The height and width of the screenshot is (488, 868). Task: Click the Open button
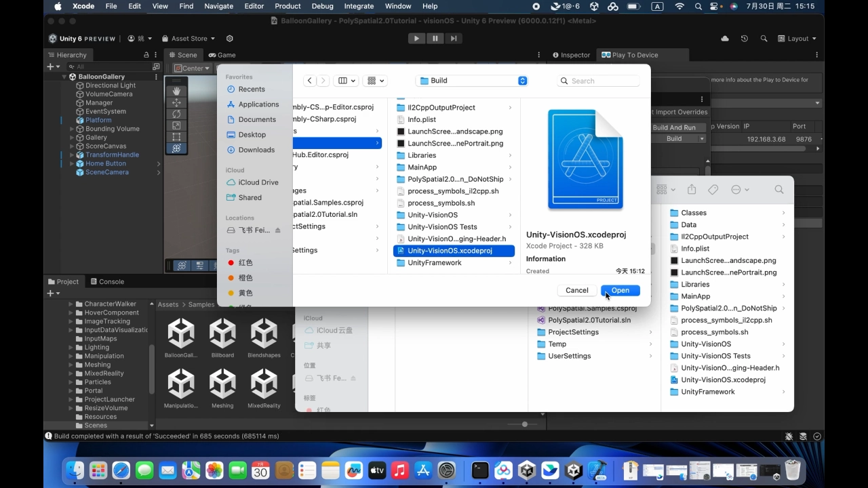[x=620, y=290]
